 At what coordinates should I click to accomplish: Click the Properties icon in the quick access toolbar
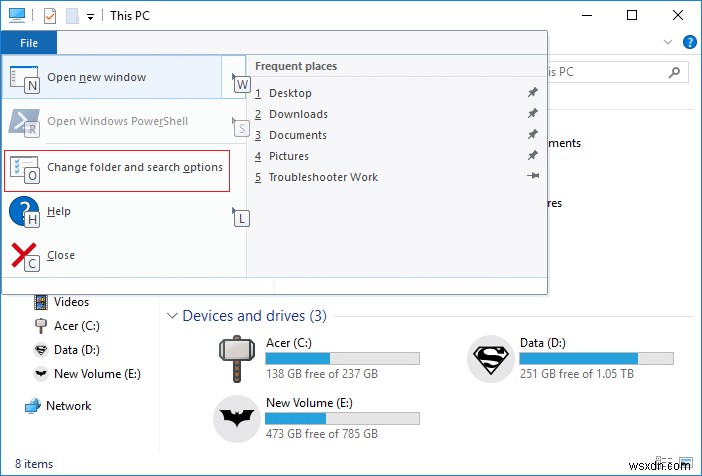[x=49, y=16]
